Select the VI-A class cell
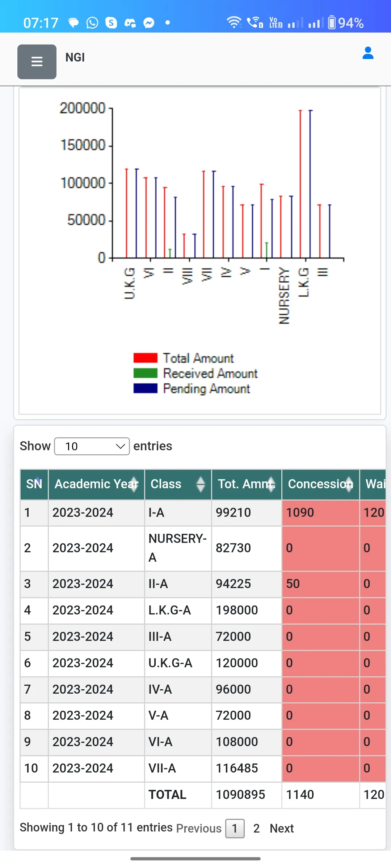 point(178,742)
